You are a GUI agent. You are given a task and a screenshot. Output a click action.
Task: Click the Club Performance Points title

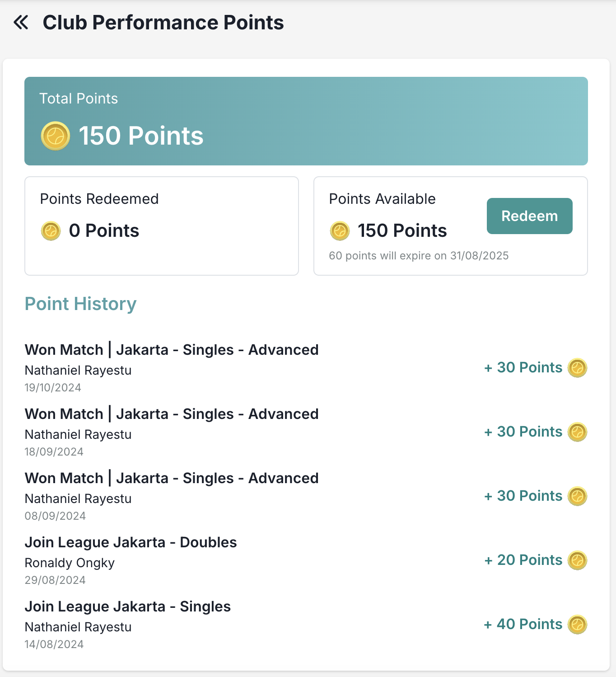tap(163, 23)
